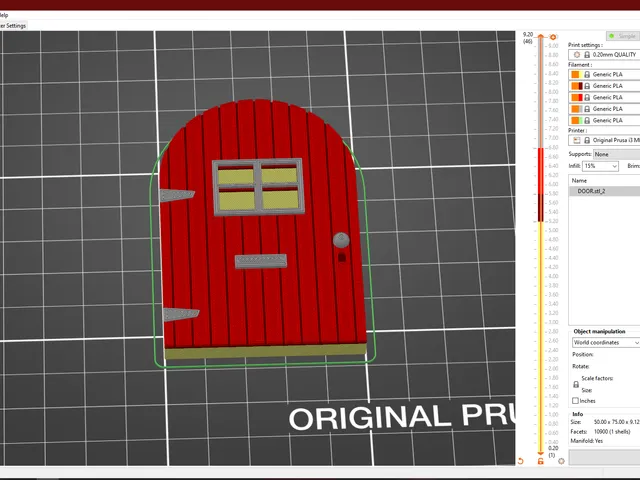Click the 9.20 (46) top layer label
640x480 pixels.
coord(528,38)
